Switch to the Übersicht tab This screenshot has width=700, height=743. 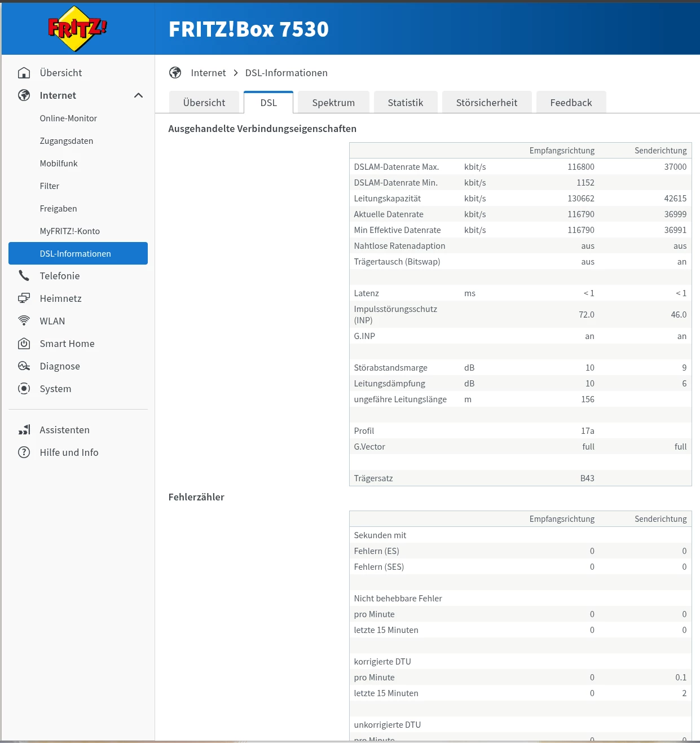coord(204,102)
